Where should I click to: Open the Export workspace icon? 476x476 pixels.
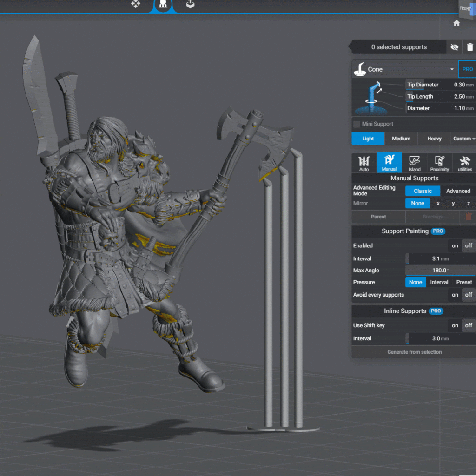[x=190, y=4]
